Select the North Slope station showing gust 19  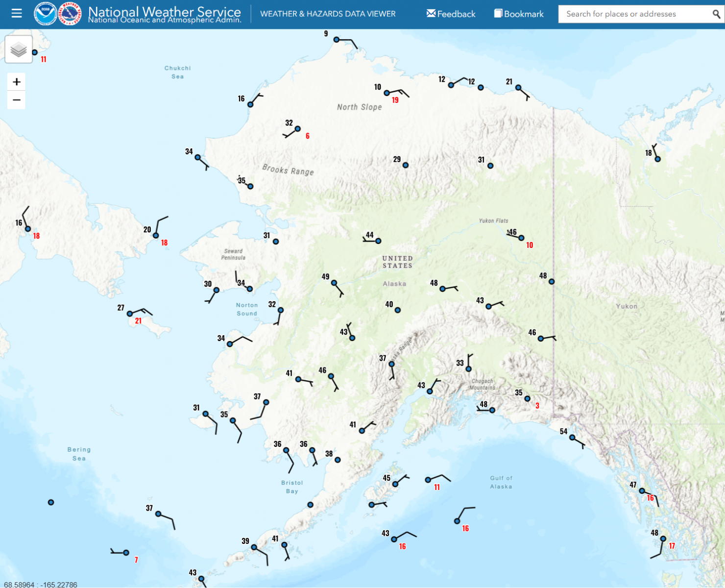pyautogui.click(x=387, y=93)
